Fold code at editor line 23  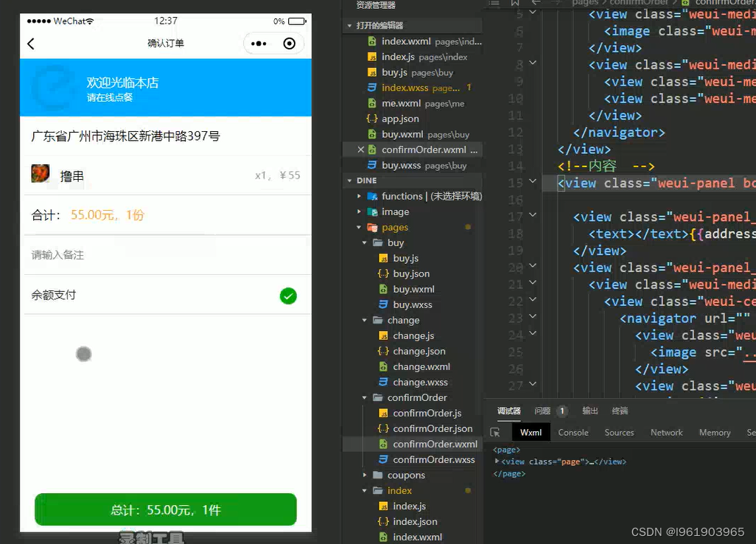533,316
